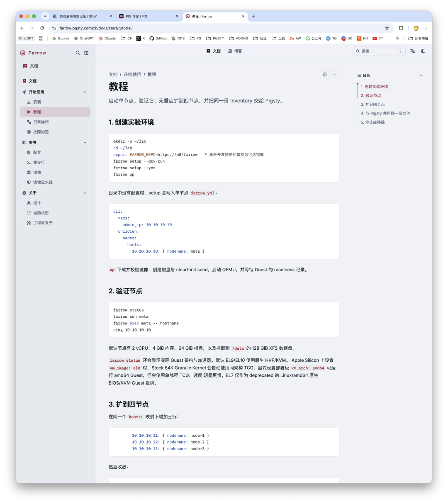This screenshot has height=504, width=448.
Task: Click 开始使用 in the breadcrumb trail
Action: pos(132,75)
